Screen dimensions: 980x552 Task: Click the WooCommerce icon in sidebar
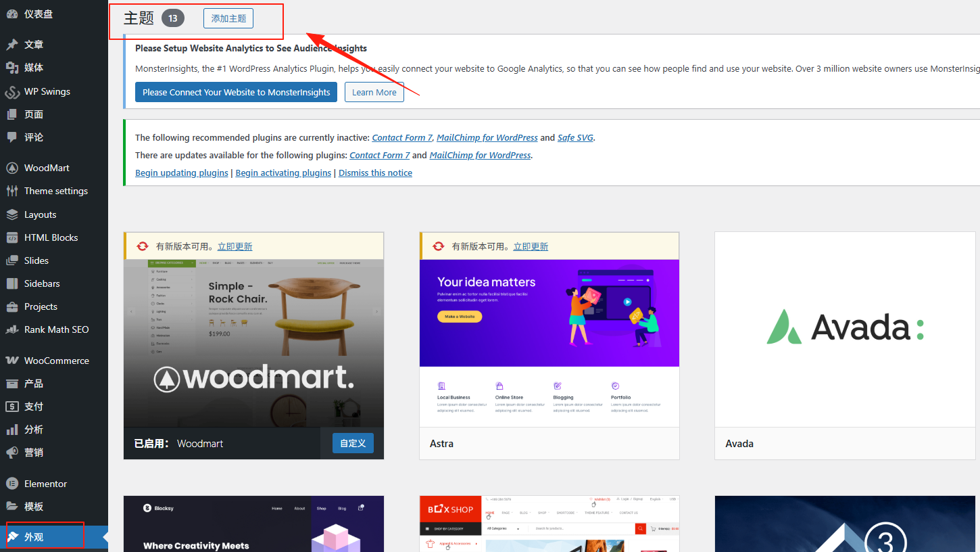coord(12,361)
